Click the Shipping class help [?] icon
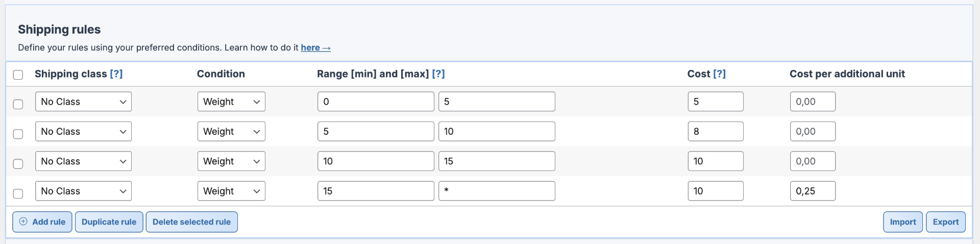The height and width of the screenshot is (244, 980). [x=116, y=74]
